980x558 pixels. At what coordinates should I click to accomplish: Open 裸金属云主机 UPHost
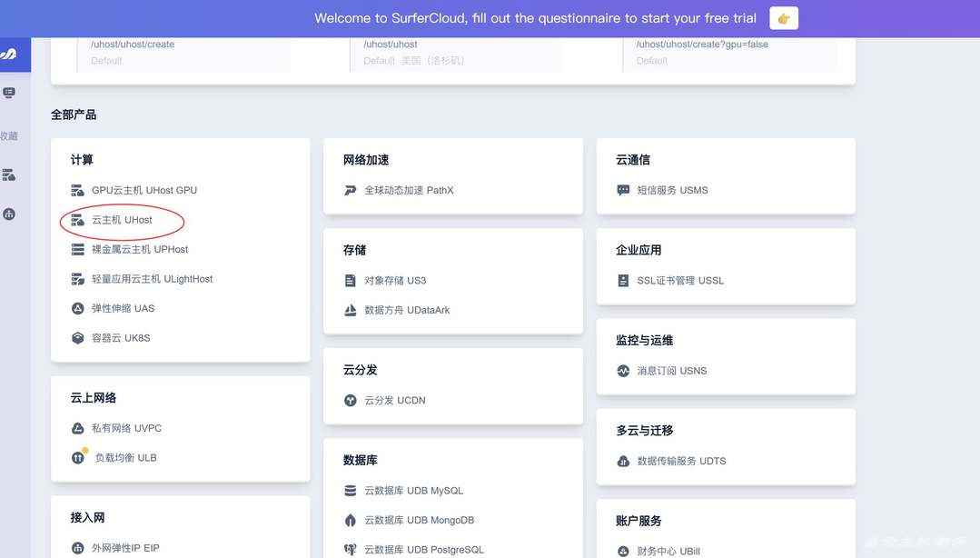(x=138, y=248)
